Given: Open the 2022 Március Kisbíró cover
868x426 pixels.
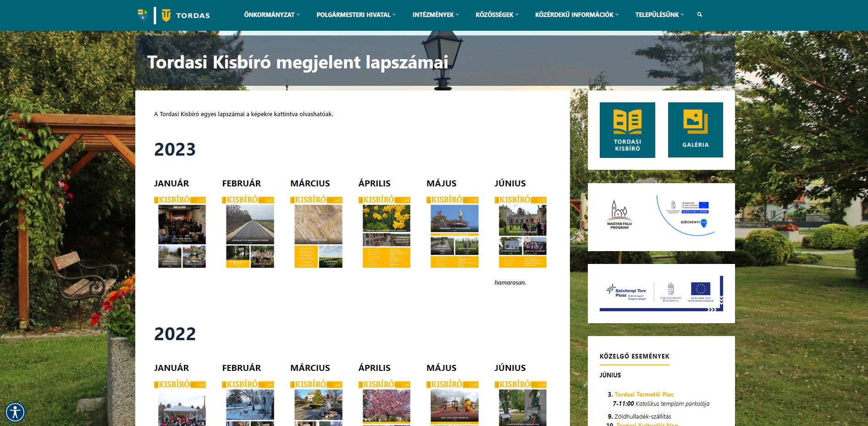Looking at the screenshot, I should (316, 403).
